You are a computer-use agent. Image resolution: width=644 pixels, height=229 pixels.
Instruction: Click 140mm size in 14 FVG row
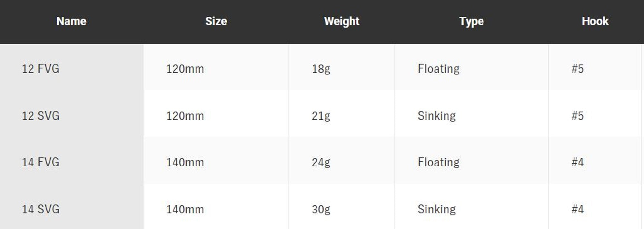point(185,162)
